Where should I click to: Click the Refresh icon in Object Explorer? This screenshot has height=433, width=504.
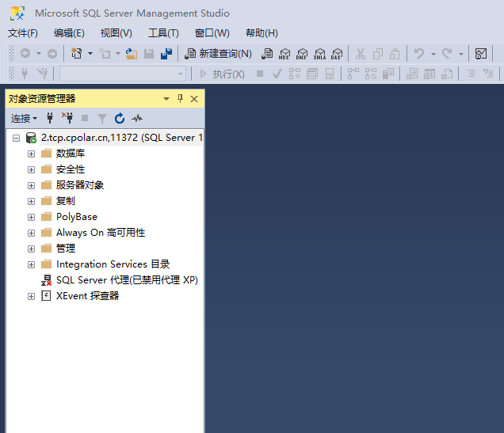pyautogui.click(x=120, y=118)
